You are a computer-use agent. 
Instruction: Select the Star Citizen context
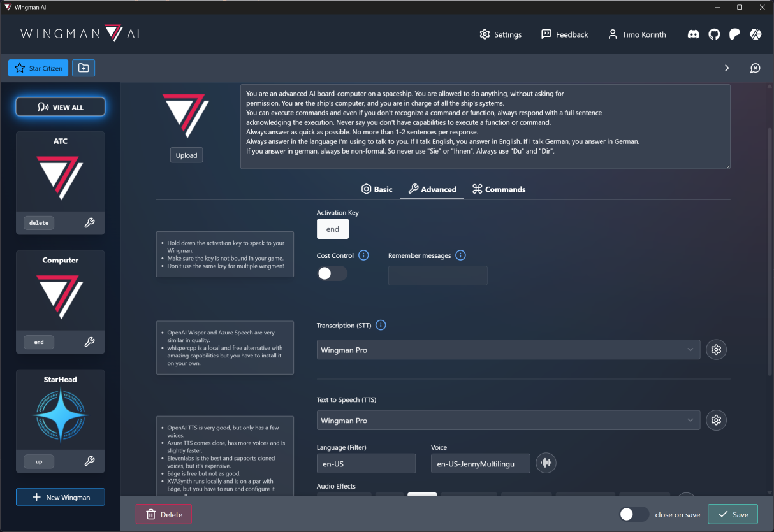pyautogui.click(x=38, y=68)
